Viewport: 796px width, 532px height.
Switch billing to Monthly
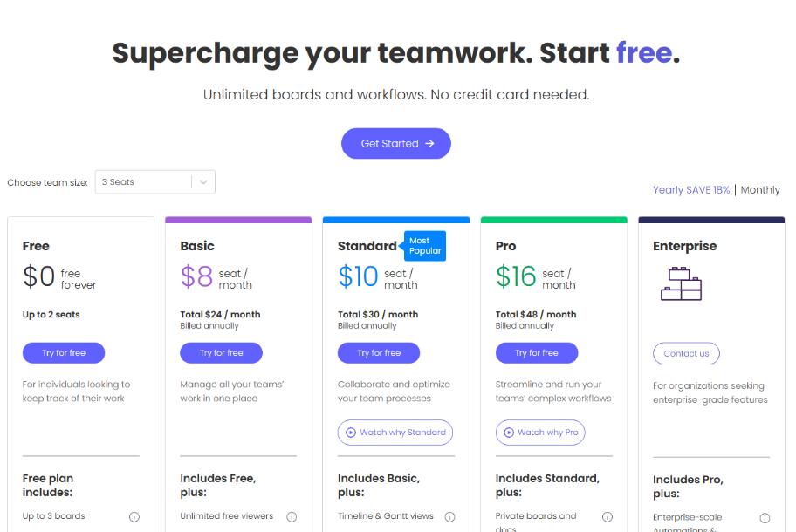(x=760, y=190)
